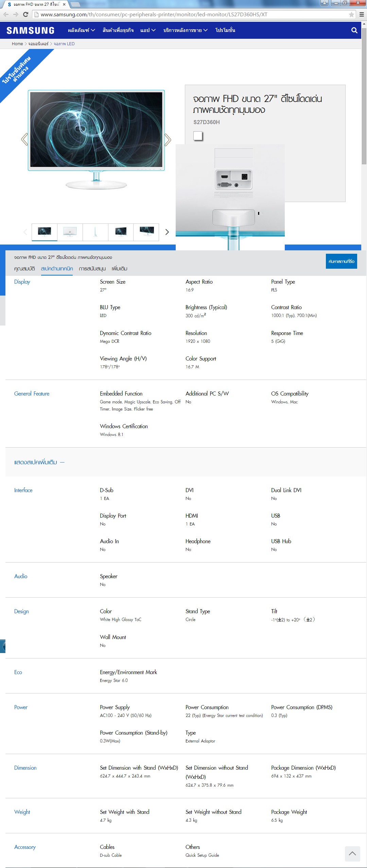
Task: Click the Accessory section heading
Action: 25,847
